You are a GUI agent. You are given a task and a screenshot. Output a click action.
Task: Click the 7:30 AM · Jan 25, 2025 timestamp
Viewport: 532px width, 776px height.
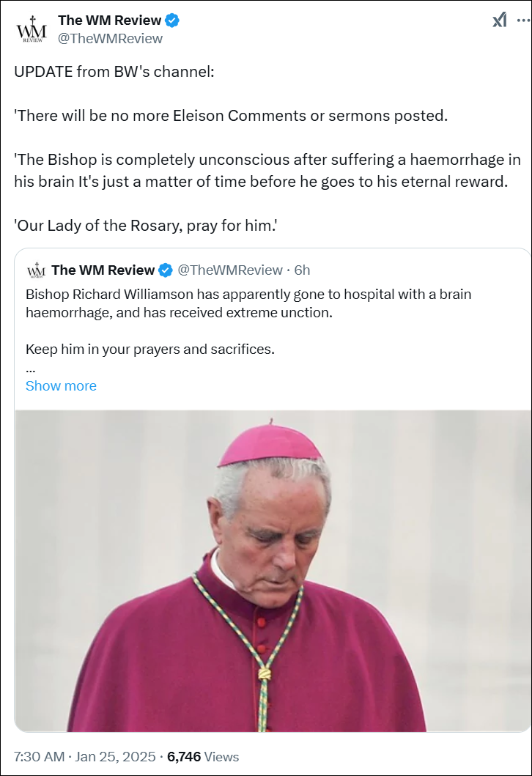tap(84, 757)
